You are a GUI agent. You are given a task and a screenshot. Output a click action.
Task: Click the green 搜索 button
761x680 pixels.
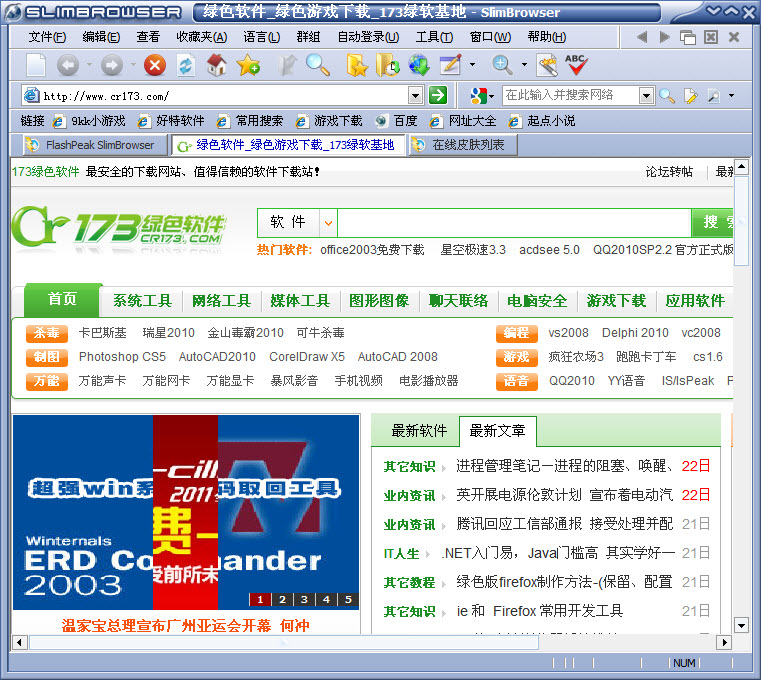point(712,222)
